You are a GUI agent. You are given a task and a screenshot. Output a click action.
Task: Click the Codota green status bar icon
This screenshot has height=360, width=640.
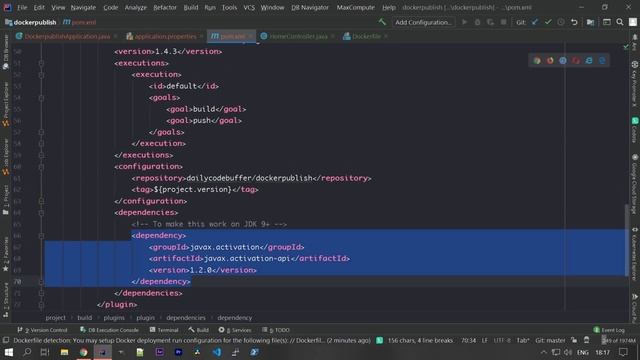click(x=379, y=340)
